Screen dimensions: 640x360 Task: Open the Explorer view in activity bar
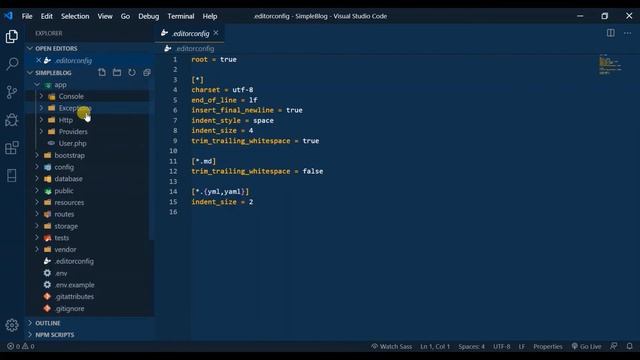pyautogui.click(x=11, y=37)
